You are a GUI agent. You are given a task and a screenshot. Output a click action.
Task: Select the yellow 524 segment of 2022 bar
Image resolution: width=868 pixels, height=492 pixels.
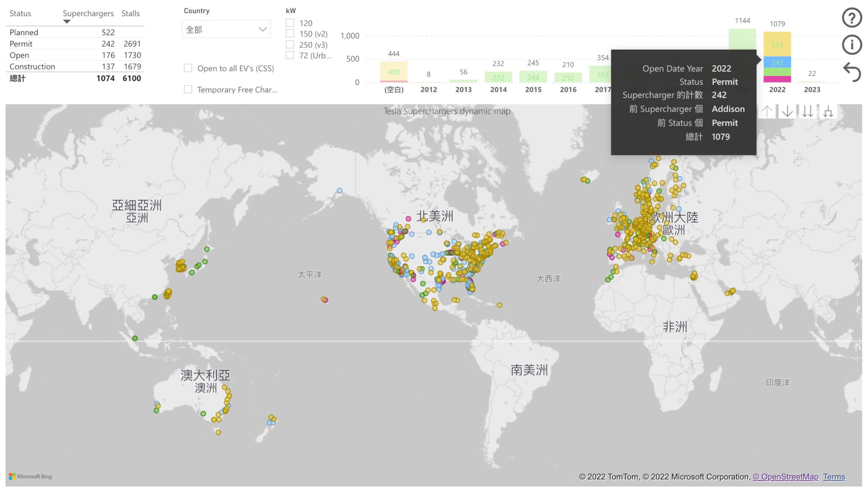pyautogui.click(x=777, y=44)
